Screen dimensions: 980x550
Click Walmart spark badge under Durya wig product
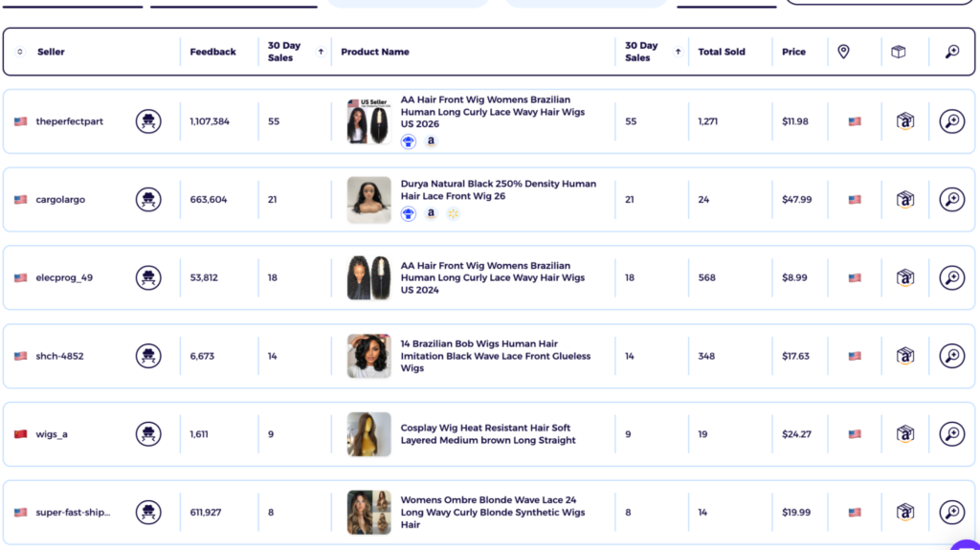click(453, 213)
